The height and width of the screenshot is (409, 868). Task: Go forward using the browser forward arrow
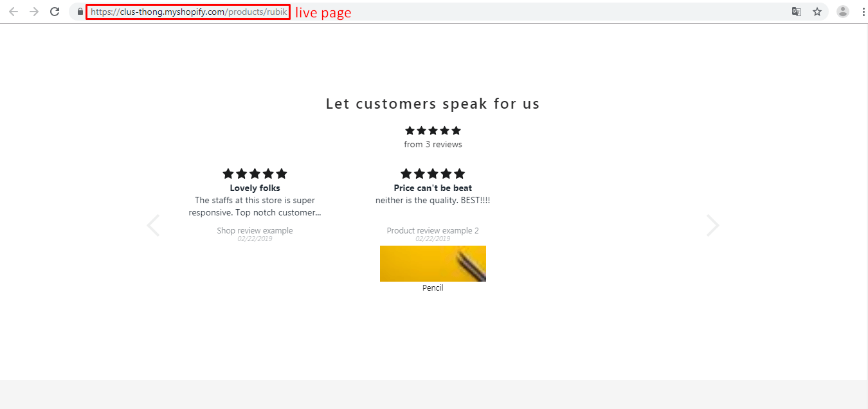[34, 12]
